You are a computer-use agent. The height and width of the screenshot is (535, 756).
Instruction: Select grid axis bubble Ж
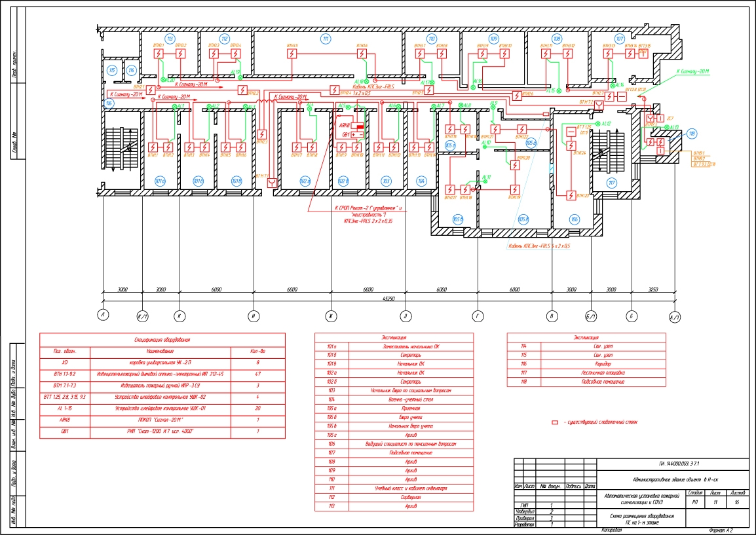coord(331,316)
